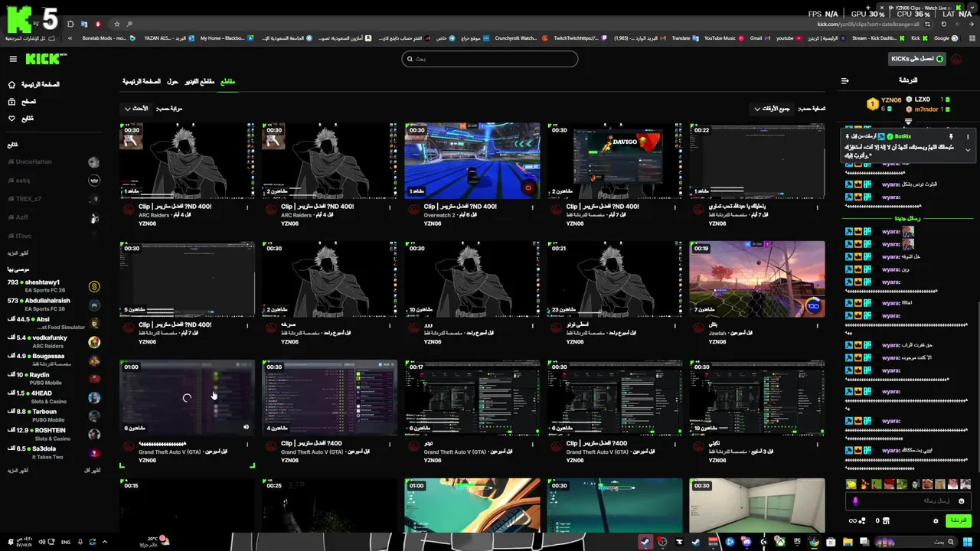Open the Kick shop icon beside the zero
Image resolution: width=980 pixels, height=551 pixels.
pyautogui.click(x=887, y=520)
